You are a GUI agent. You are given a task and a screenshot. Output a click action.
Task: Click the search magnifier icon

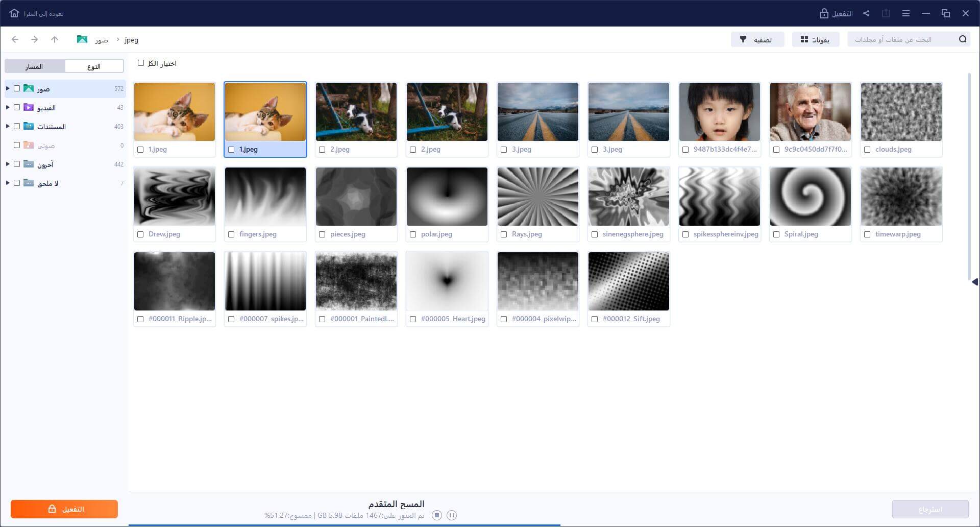[963, 39]
